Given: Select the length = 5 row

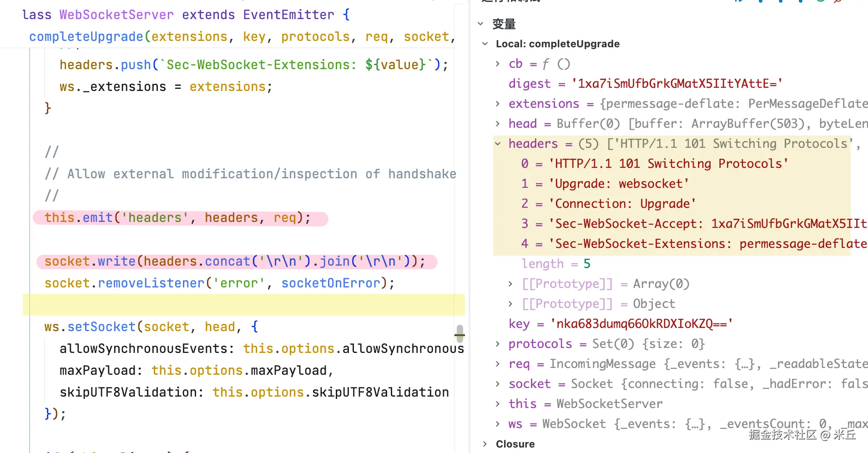Looking at the screenshot, I should pos(556,264).
